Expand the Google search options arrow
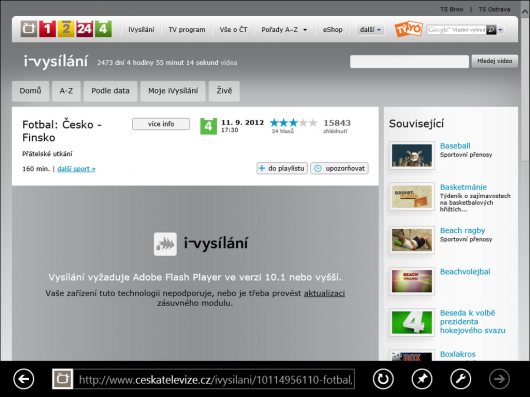Image resolution: width=530 pixels, height=397 pixels. pyautogui.click(x=501, y=30)
